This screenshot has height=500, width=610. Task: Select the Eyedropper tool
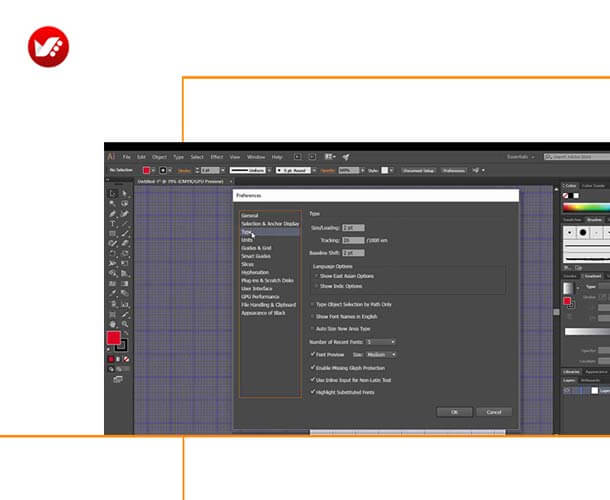point(113,294)
